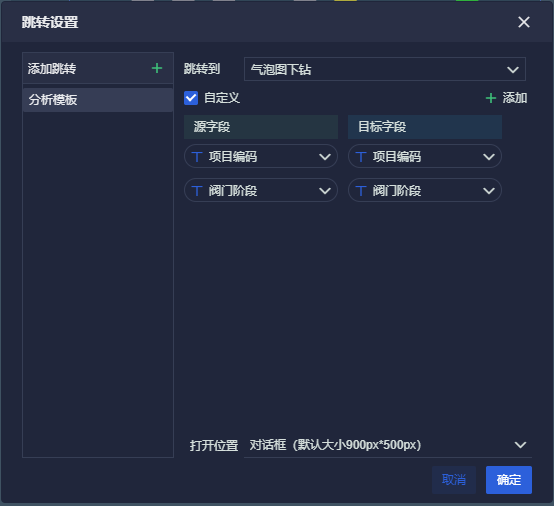Open target field 阀门阶段 dropdown
The height and width of the screenshot is (506, 554).
tap(425, 190)
